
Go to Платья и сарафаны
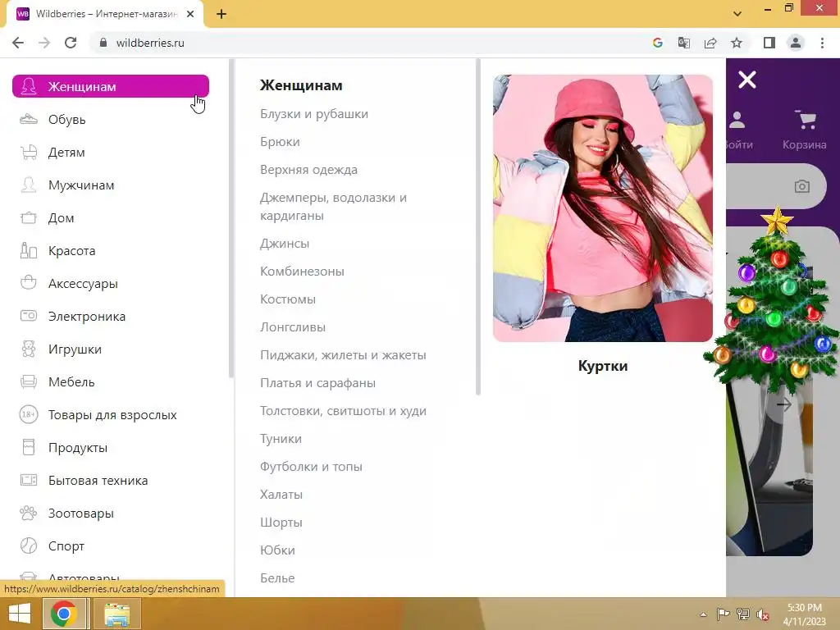pyautogui.click(x=317, y=382)
